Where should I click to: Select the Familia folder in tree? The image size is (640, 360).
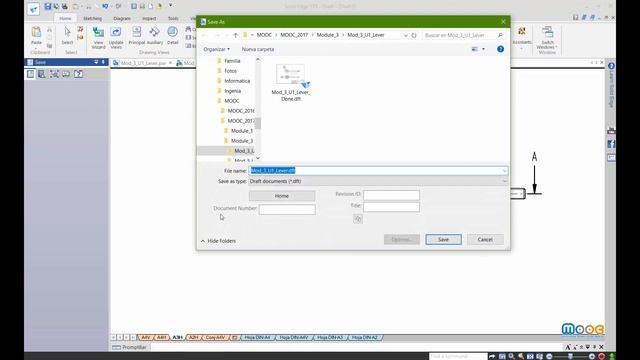pyautogui.click(x=232, y=61)
